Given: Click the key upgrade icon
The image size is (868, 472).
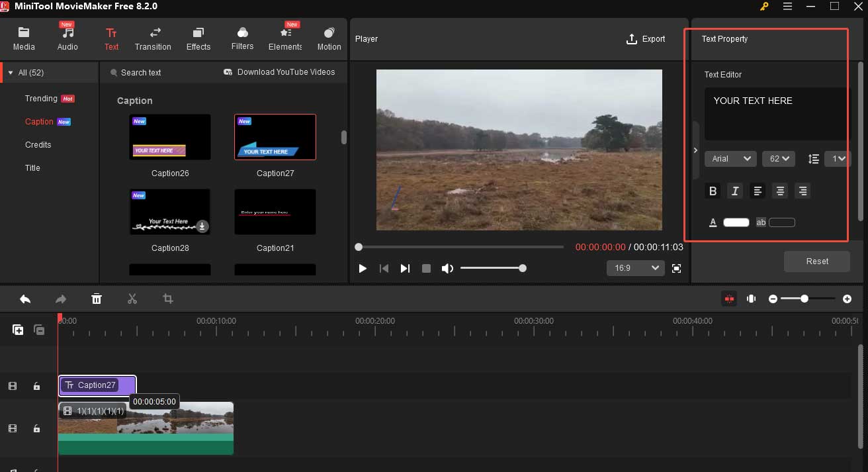Looking at the screenshot, I should [765, 6].
